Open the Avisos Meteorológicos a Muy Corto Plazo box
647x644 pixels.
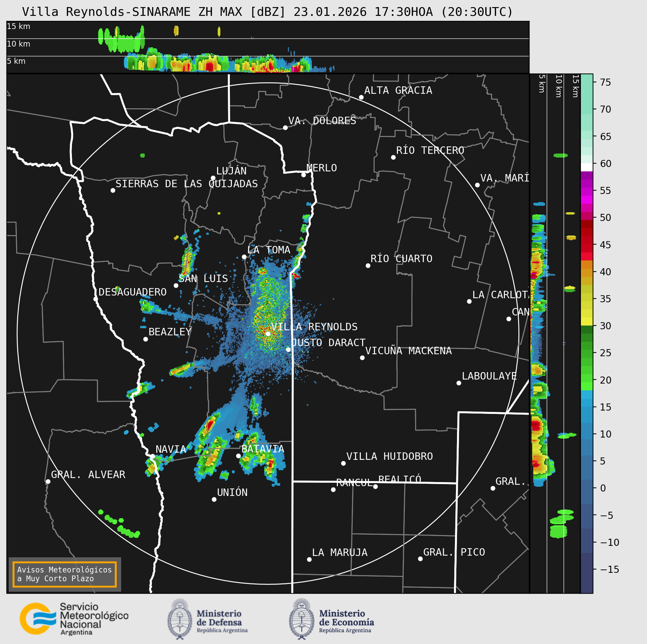click(64, 575)
